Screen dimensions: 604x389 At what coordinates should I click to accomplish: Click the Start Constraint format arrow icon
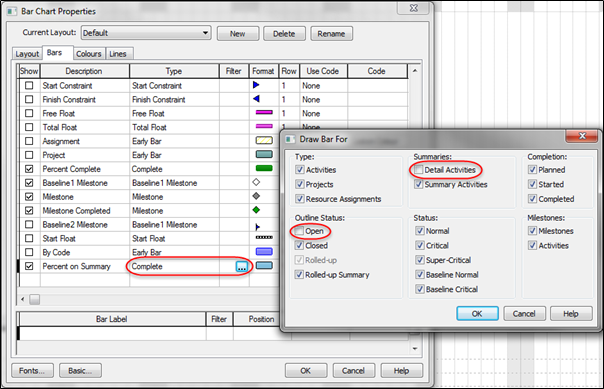click(256, 85)
